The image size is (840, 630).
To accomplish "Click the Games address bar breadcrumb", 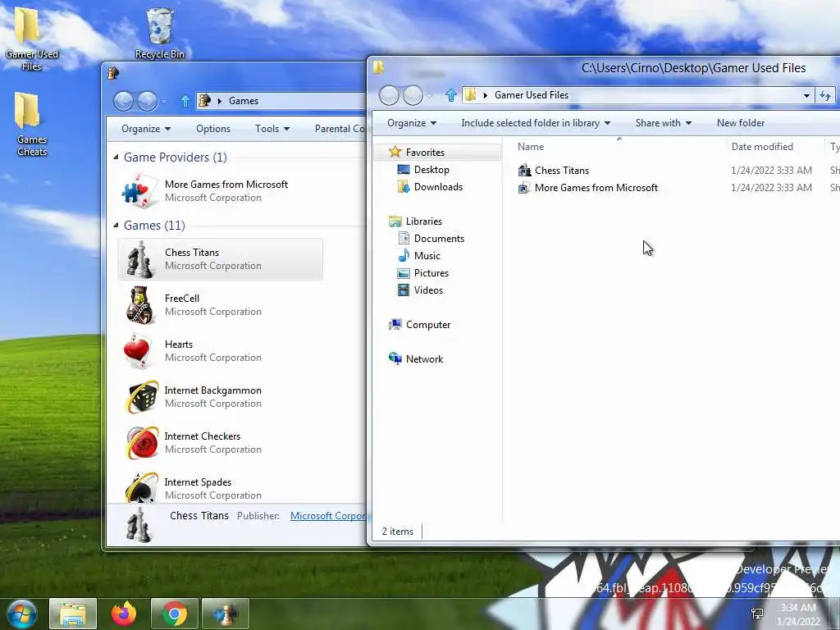I will pyautogui.click(x=243, y=101).
